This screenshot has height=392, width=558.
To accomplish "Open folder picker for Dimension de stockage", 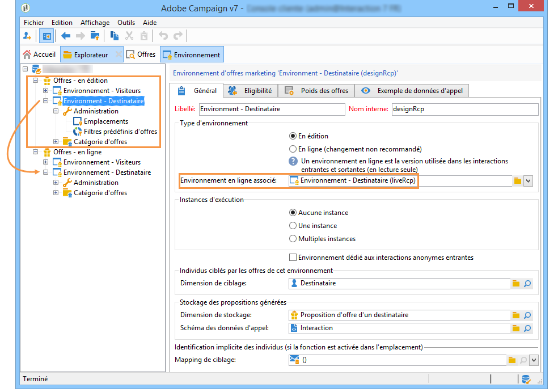I will [516, 315].
